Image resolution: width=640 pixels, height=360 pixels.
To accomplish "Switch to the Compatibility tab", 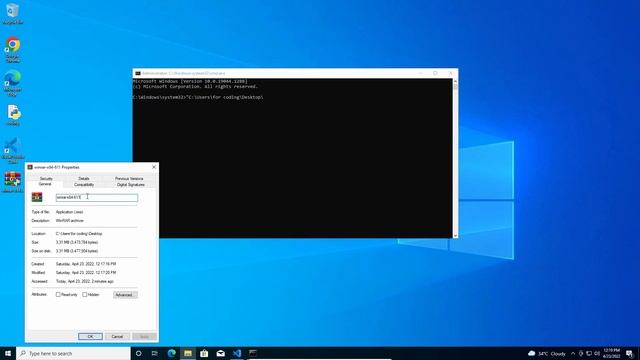I will (x=84, y=185).
